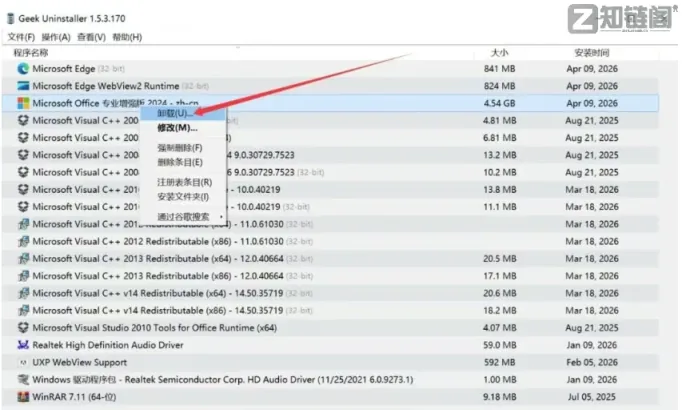Click the 20.5 MB size cell
Image resolution: width=682 pixels, height=410 pixels.
[x=499, y=259]
